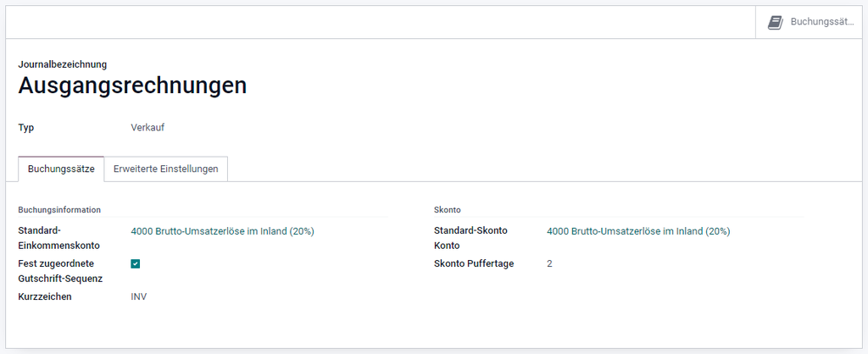Click the Kurzzeichen value INV

[139, 297]
